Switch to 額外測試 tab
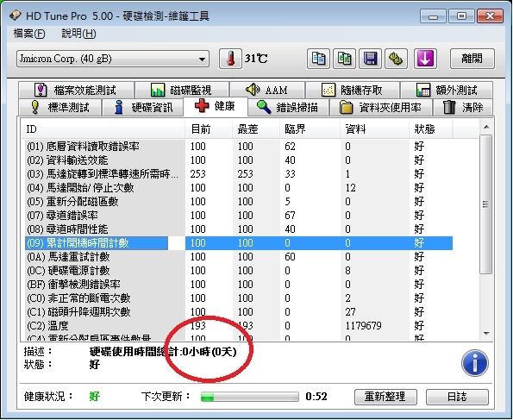Screen dimensions: 513x420 point(447,90)
